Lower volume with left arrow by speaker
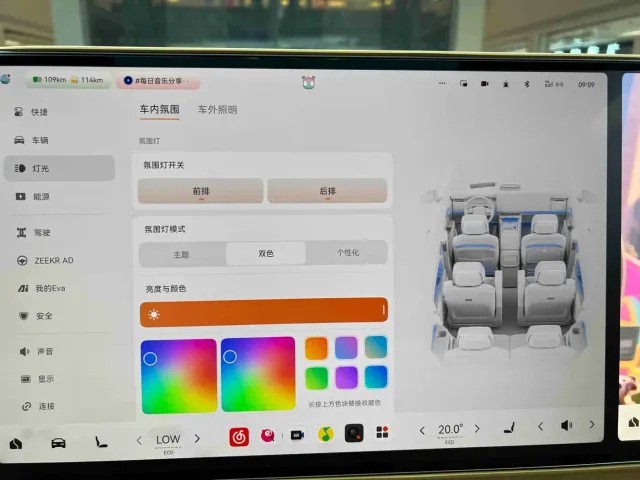This screenshot has width=640, height=480. [x=540, y=427]
